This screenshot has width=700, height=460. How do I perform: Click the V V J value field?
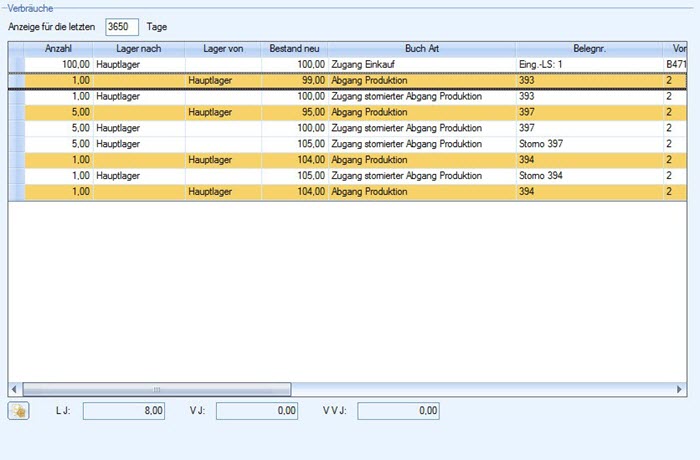398,411
